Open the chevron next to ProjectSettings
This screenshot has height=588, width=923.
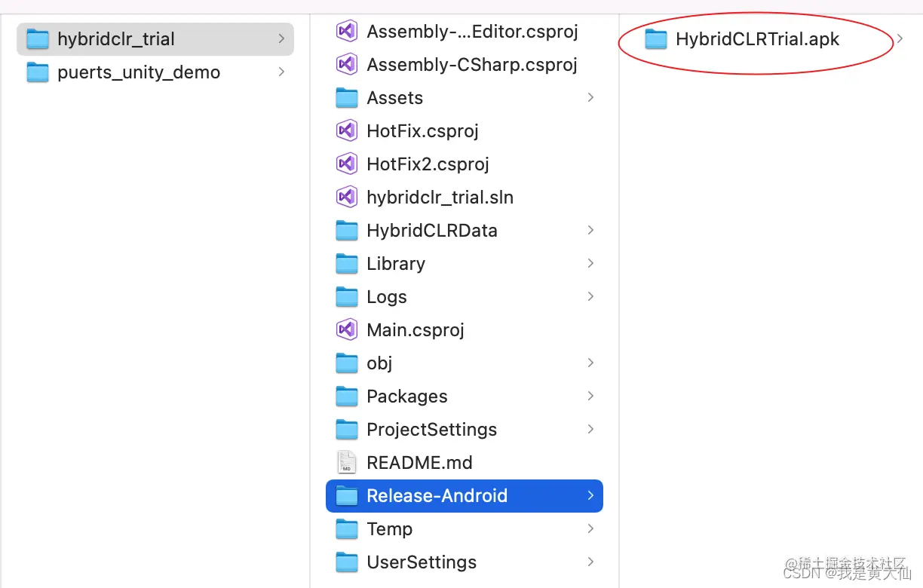tap(590, 429)
